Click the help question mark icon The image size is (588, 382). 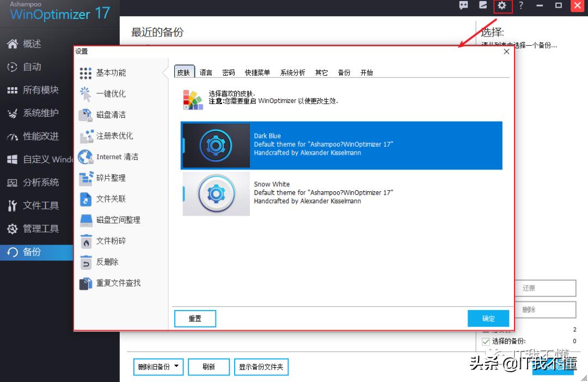coord(521,6)
